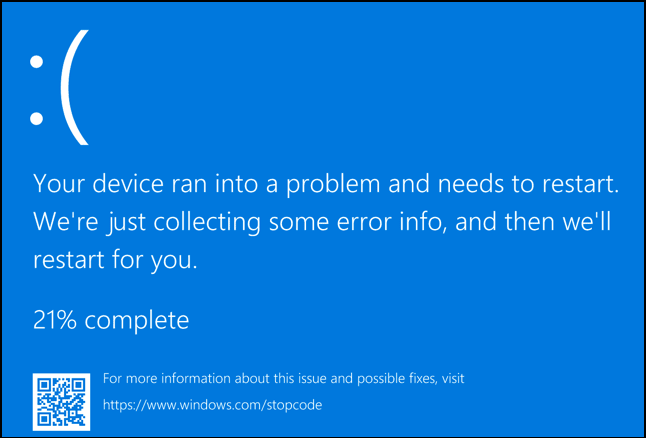The image size is (646, 438).
Task: Click the word "visit" beside QR code
Action: [450, 379]
